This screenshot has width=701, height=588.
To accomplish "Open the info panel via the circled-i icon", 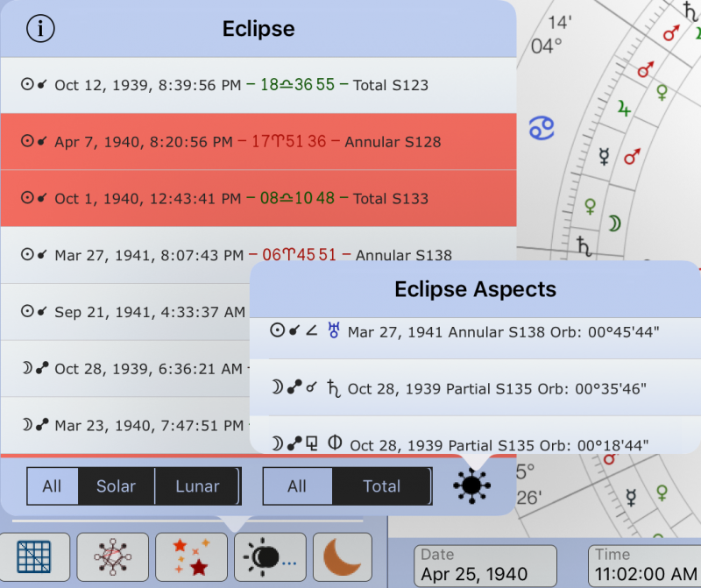I will (40, 27).
